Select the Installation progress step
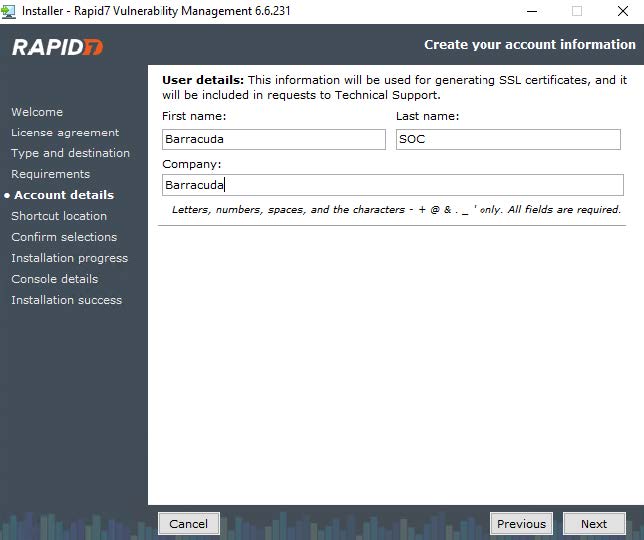Screen dimensions: 644x540 coord(69,258)
